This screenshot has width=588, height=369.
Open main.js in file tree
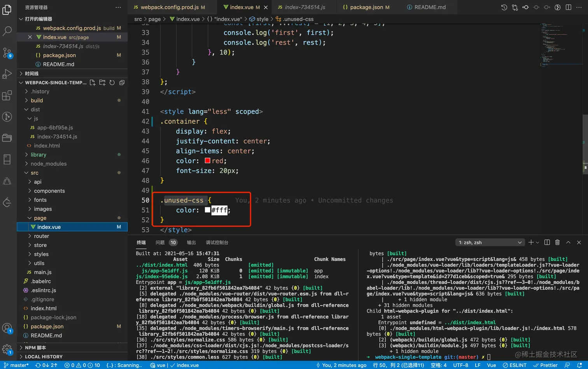pyautogui.click(x=43, y=272)
